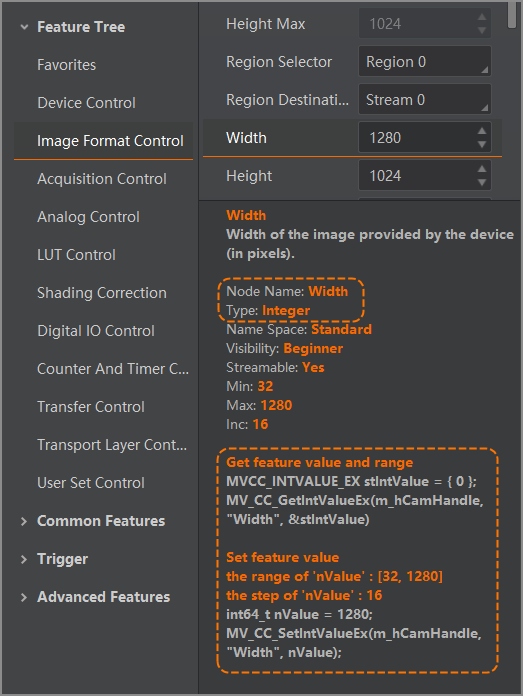This screenshot has width=523, height=696.
Task: Open Transfer Control category
Action: tap(91, 407)
